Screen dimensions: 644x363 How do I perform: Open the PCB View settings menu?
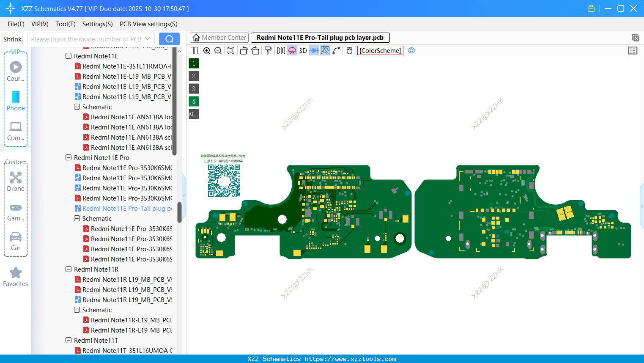pyautogui.click(x=148, y=24)
